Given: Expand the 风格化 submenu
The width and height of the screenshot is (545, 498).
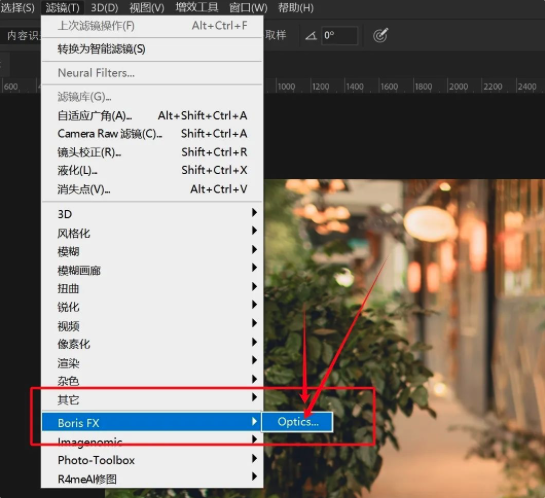Looking at the screenshot, I should tap(152, 233).
